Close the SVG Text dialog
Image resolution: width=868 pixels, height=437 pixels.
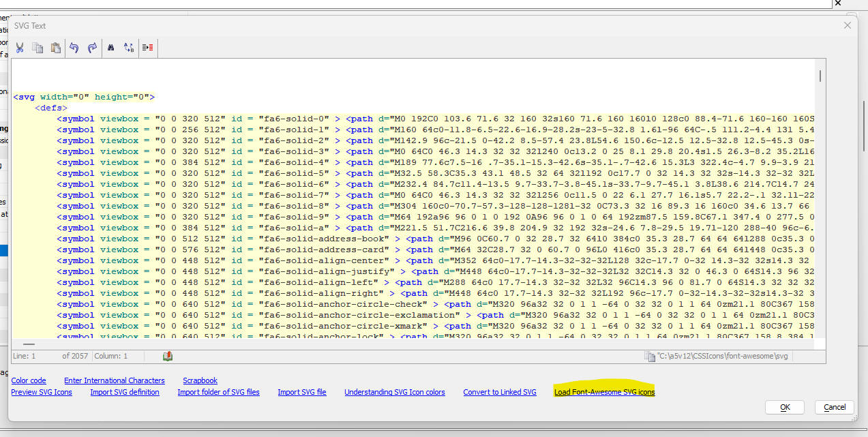pos(848,25)
